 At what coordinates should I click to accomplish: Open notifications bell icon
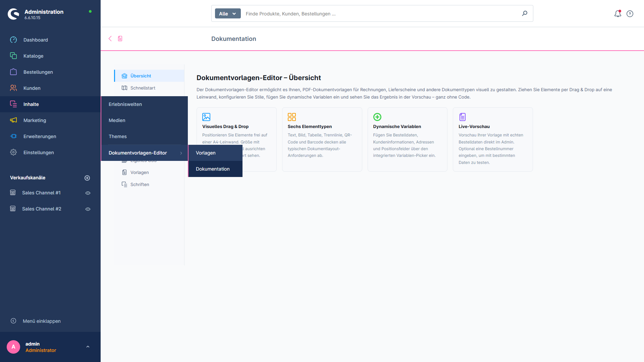pos(618,14)
